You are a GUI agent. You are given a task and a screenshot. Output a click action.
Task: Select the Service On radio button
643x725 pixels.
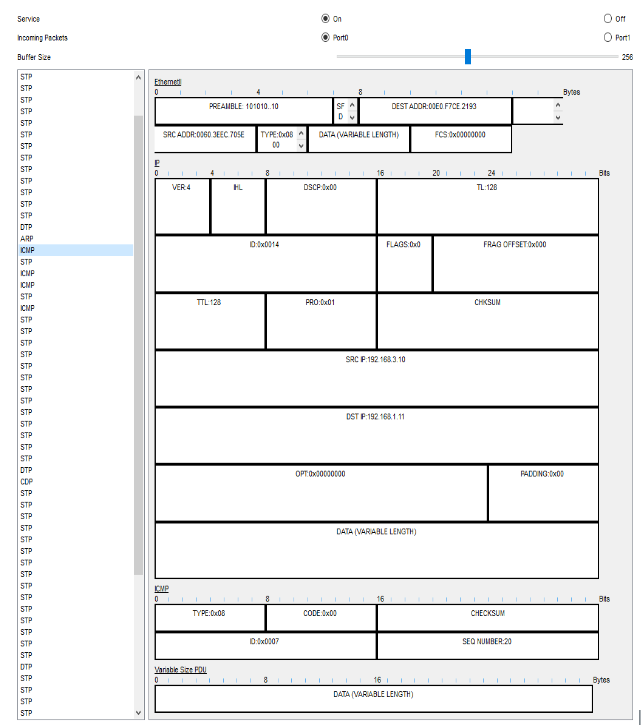pos(325,18)
